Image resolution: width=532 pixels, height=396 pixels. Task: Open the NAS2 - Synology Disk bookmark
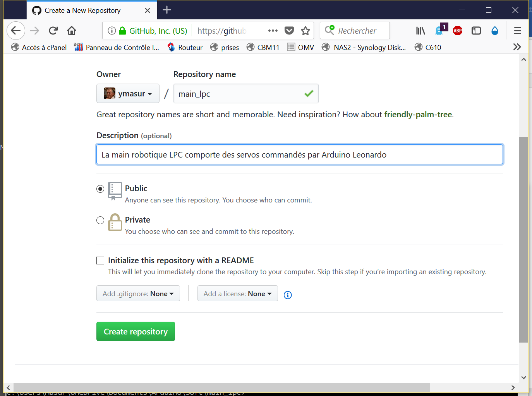[x=364, y=47]
